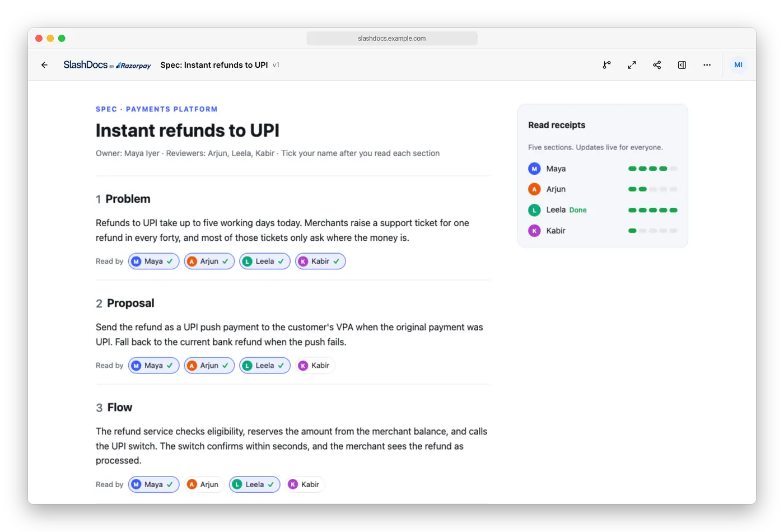784x532 pixels.
Task: Toggle the side panel icon
Action: click(682, 65)
